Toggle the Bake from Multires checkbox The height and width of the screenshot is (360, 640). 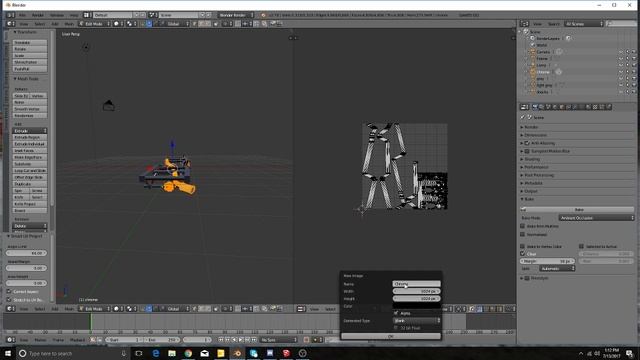(x=522, y=226)
